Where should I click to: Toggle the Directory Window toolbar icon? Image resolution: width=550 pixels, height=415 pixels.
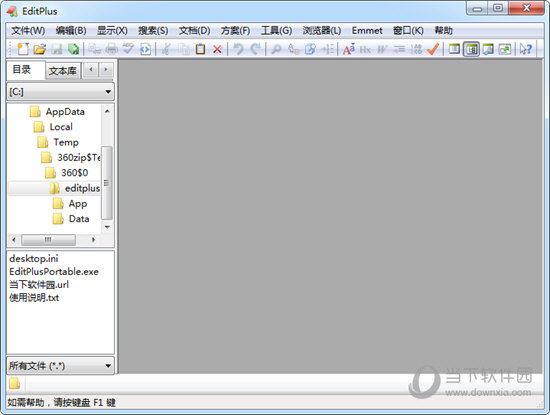(454, 49)
